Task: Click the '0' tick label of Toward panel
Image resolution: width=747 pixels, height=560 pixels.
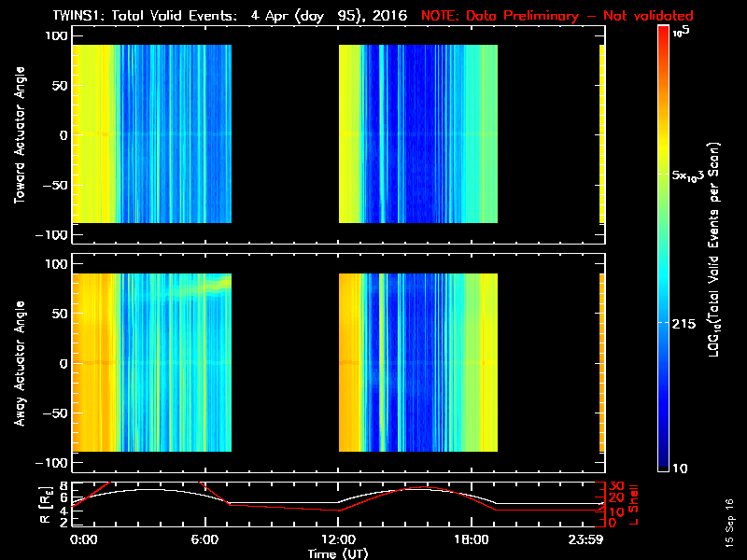Action: [x=63, y=135]
